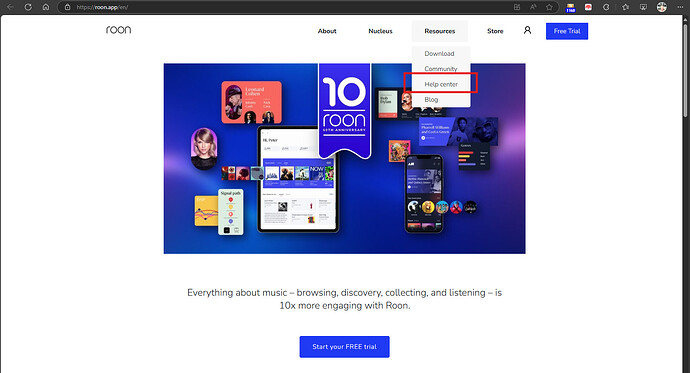
Task: Collapse the Resources dropdown menu
Action: tap(440, 31)
